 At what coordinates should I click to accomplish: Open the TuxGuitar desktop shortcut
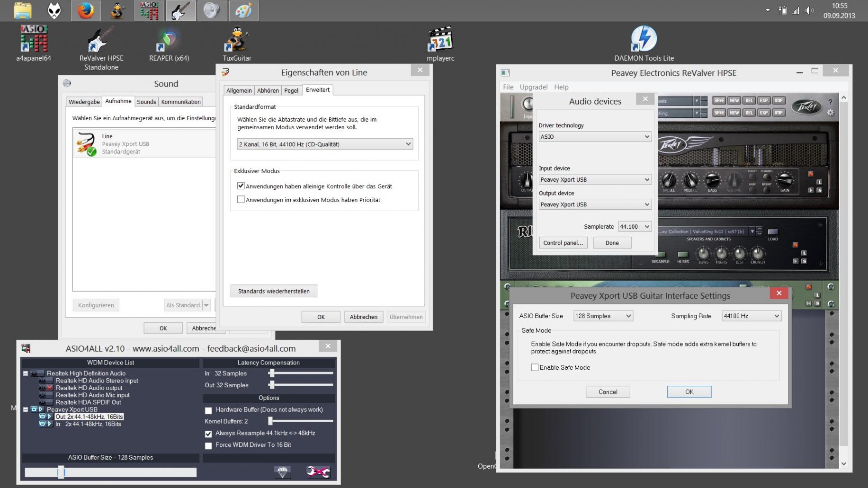[x=237, y=43]
